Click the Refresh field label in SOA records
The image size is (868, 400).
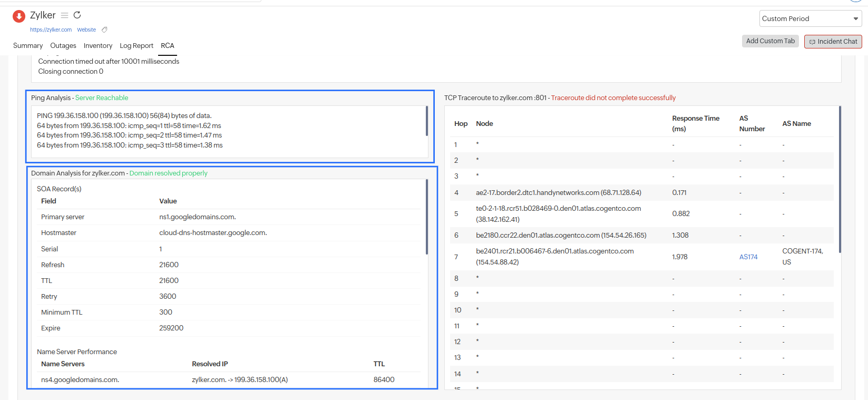click(x=53, y=265)
